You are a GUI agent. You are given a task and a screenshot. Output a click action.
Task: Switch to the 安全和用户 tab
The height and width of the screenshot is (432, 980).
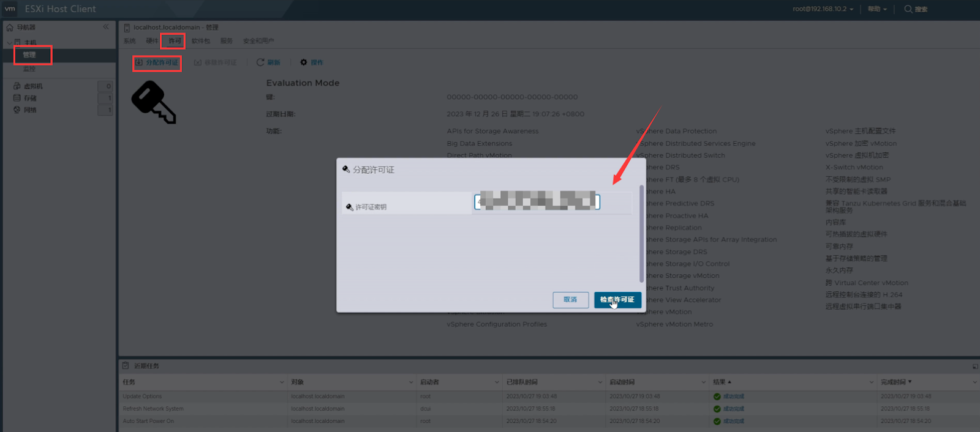(x=258, y=41)
